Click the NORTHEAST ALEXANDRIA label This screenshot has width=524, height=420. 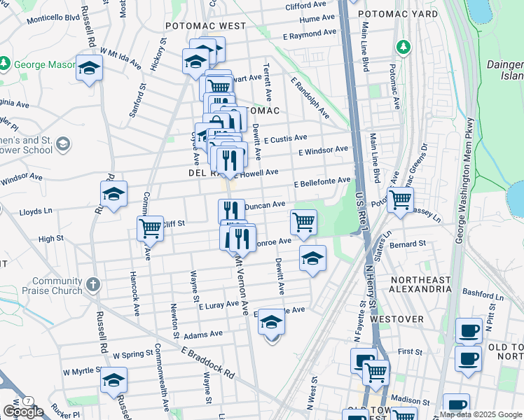(420, 284)
